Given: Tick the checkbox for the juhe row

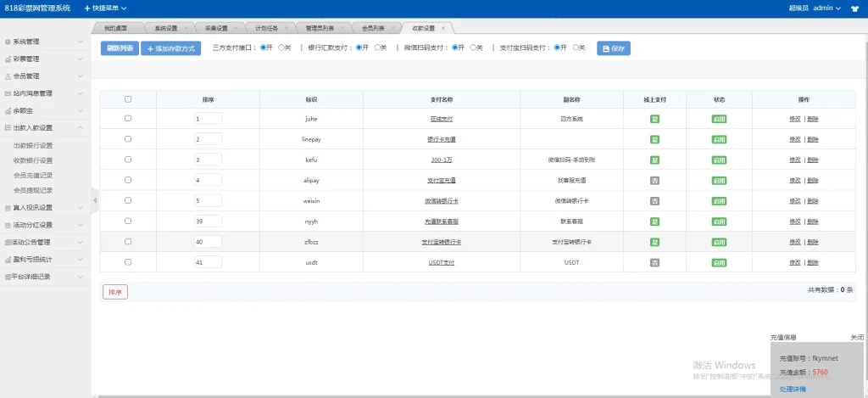Looking at the screenshot, I should click(128, 118).
